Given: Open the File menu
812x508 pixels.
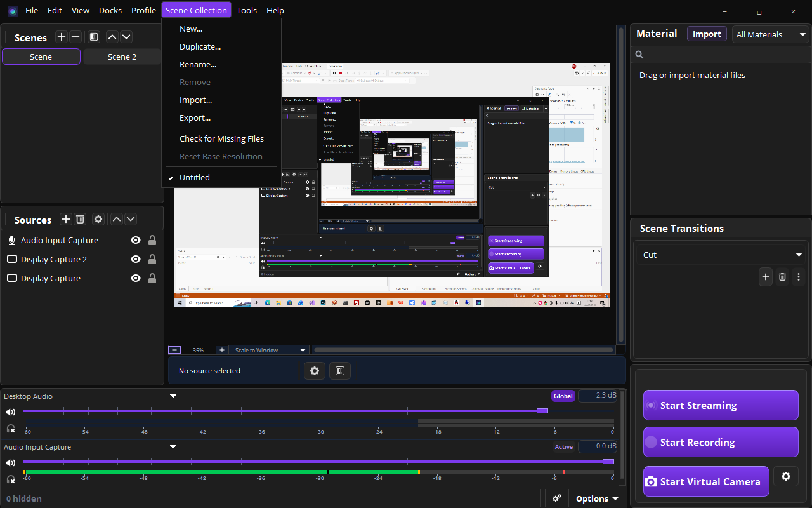Looking at the screenshot, I should (x=32, y=10).
